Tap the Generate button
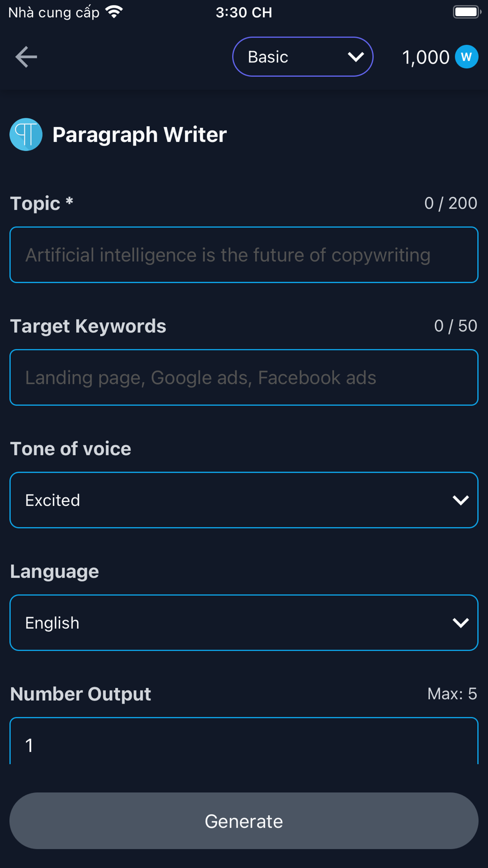 [244, 821]
